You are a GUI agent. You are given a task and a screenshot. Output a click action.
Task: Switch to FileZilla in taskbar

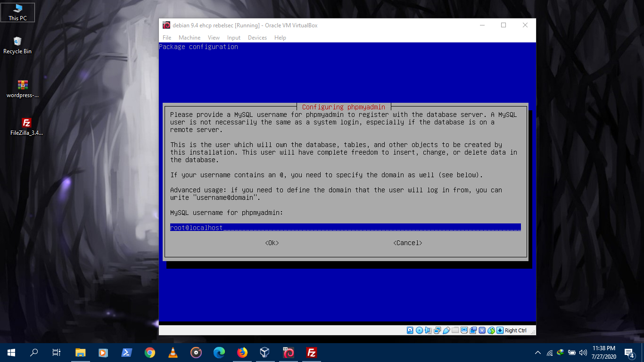pos(311,353)
